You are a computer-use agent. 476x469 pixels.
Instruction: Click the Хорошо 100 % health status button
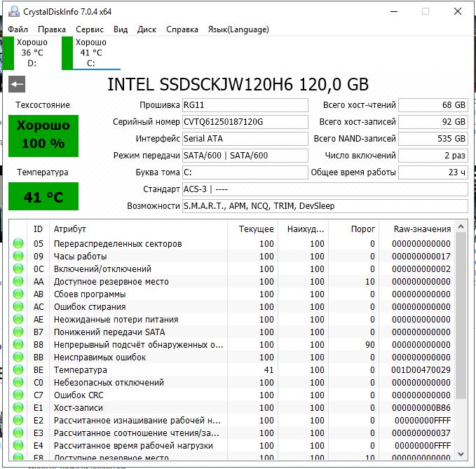click(x=43, y=136)
